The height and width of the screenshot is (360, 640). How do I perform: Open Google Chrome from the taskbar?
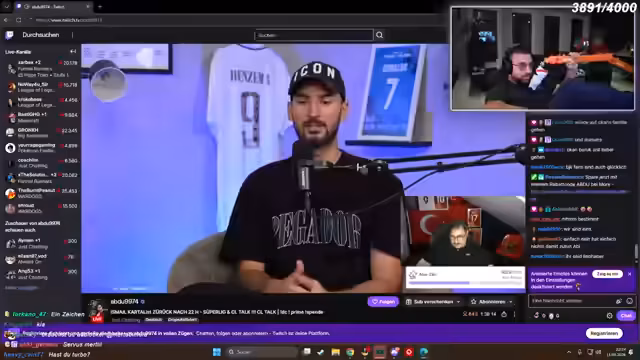(350, 352)
